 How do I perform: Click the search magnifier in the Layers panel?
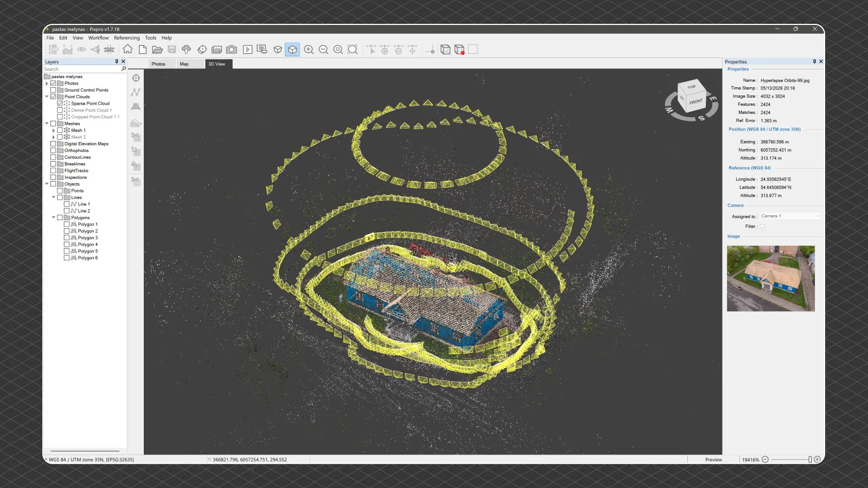click(x=123, y=69)
